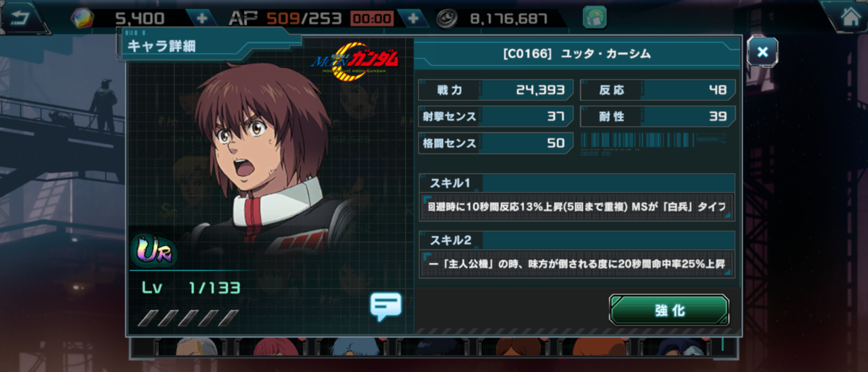The width and height of the screenshot is (868, 372).
Task: Tap the rainbow gem currency icon
Action: [82, 18]
